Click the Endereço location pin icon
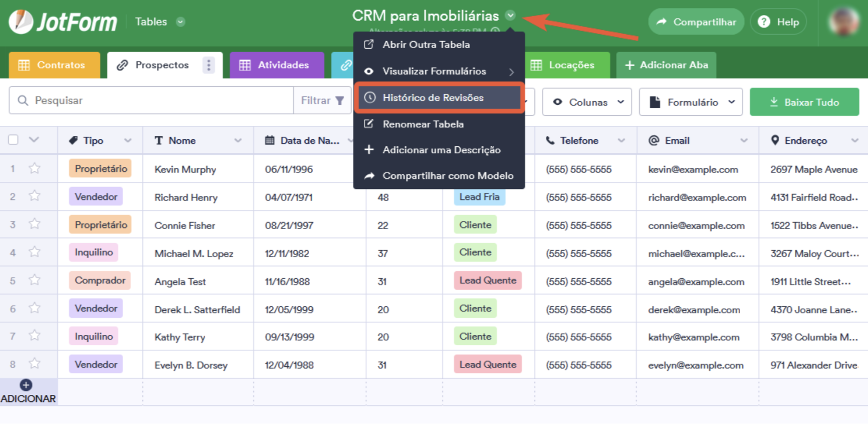This screenshot has width=868, height=427. point(775,140)
